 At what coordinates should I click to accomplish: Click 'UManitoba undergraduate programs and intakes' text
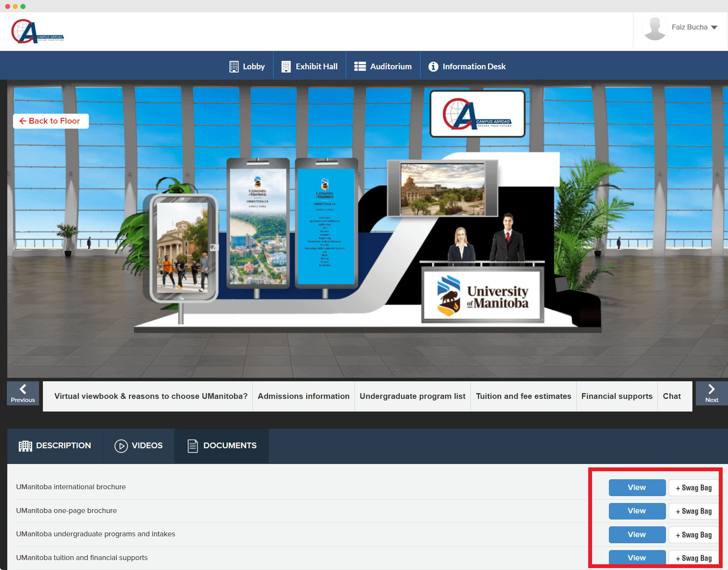(95, 534)
